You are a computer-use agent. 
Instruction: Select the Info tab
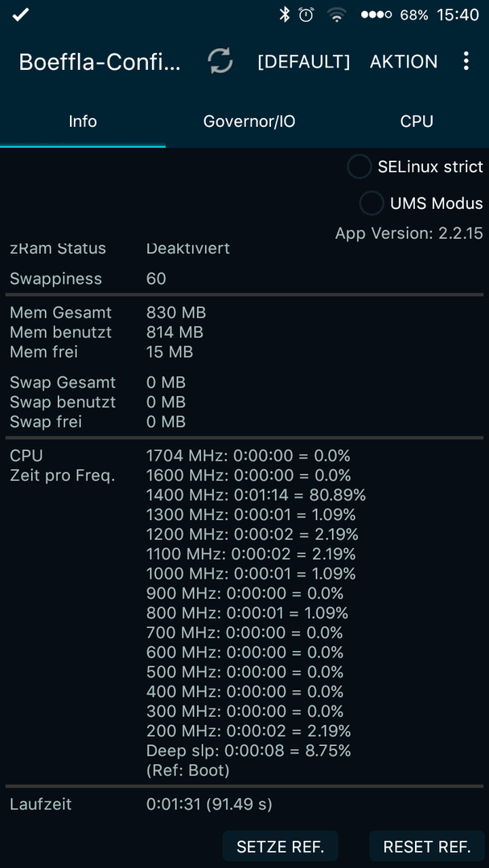(83, 121)
